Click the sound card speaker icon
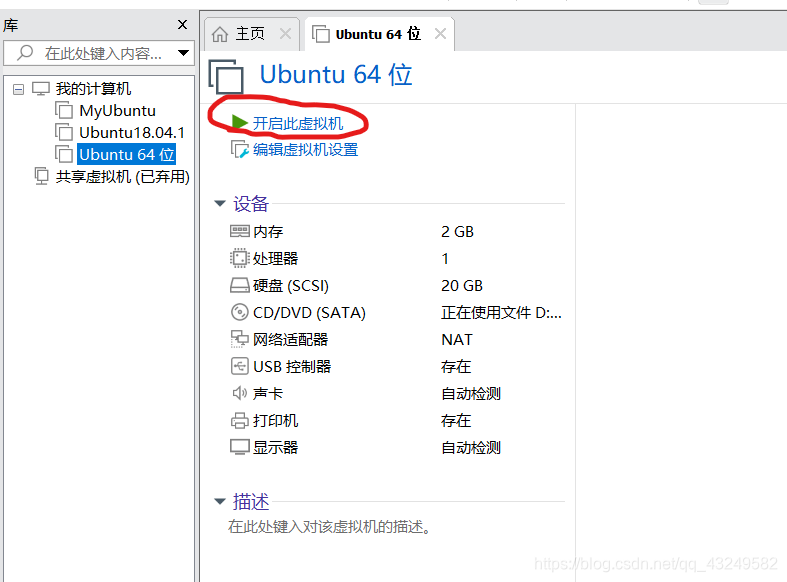 point(239,393)
